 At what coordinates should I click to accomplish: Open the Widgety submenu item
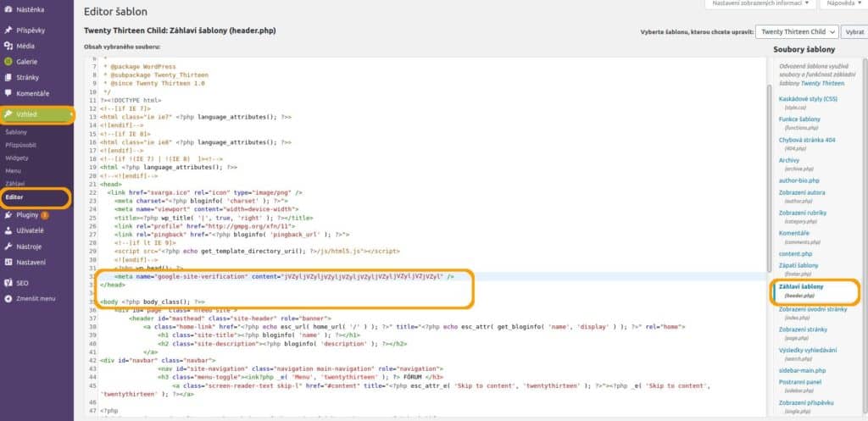[17, 158]
